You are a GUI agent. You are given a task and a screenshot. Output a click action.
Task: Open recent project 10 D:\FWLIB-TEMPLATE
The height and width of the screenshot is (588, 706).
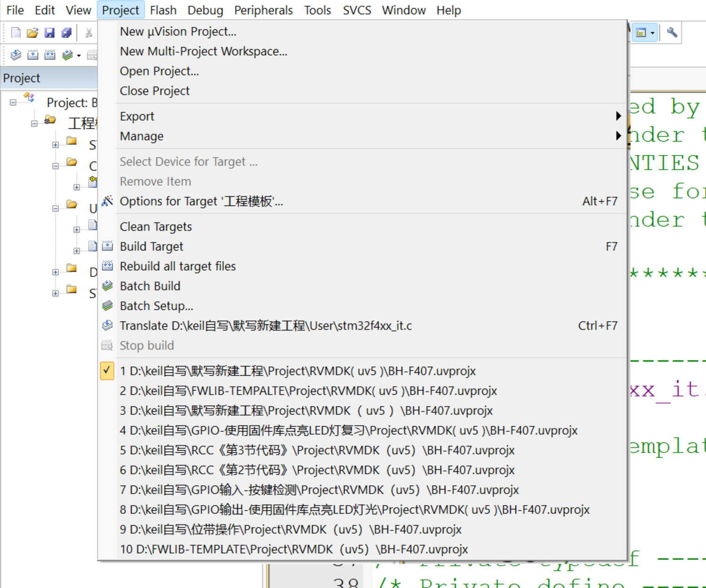pyautogui.click(x=362, y=549)
